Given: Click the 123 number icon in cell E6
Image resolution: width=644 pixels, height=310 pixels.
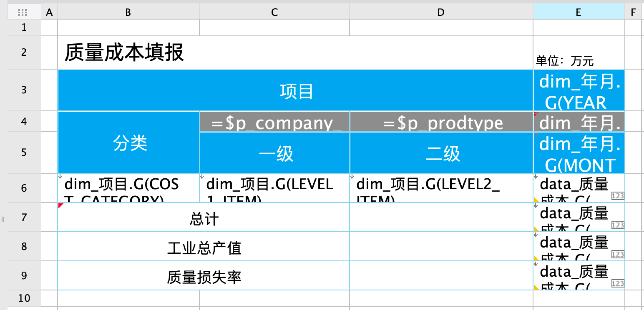Looking at the screenshot, I should click(x=617, y=196).
